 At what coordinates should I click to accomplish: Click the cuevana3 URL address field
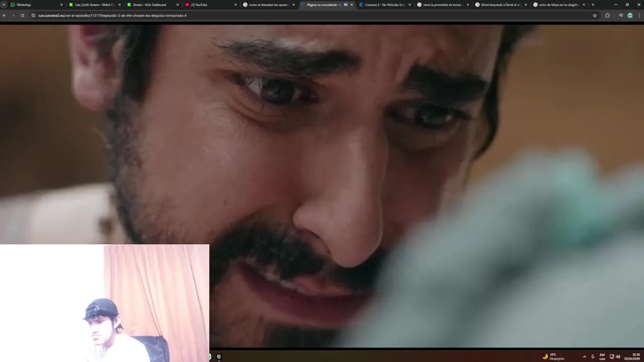click(x=312, y=16)
